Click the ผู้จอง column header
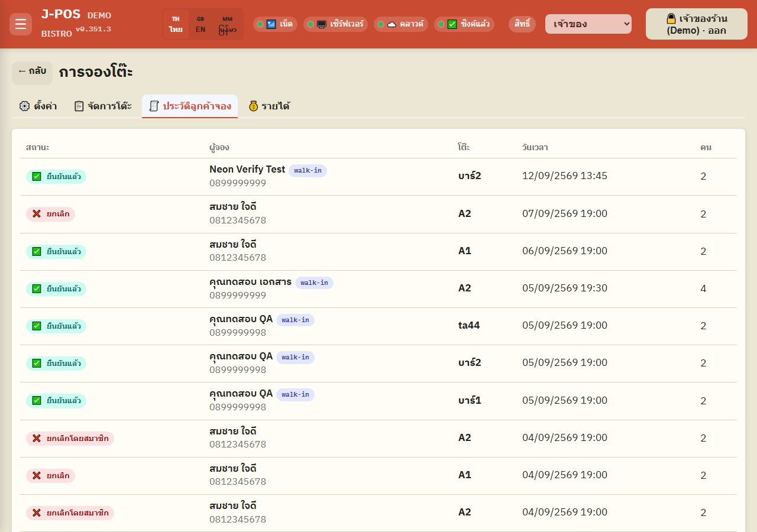Viewport: 757px width, 532px height. click(x=219, y=147)
